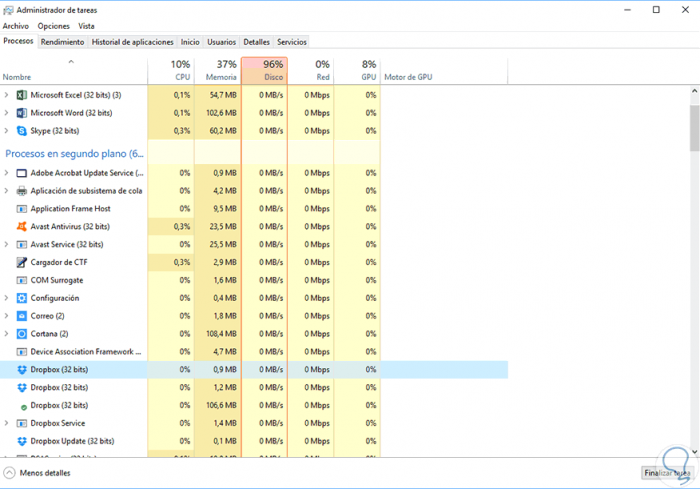Open the Usuarios tab
This screenshot has width=700, height=489.
[x=221, y=42]
